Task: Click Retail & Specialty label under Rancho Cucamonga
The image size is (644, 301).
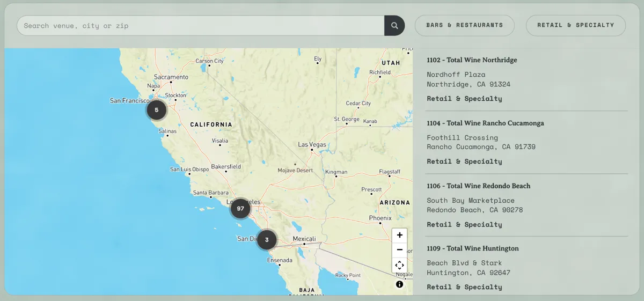Action: coord(465,161)
